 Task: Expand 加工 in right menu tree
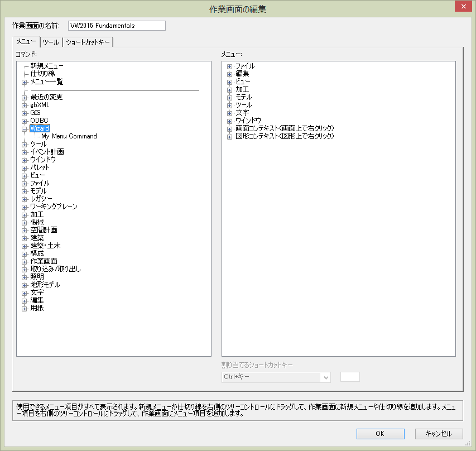[x=229, y=90]
